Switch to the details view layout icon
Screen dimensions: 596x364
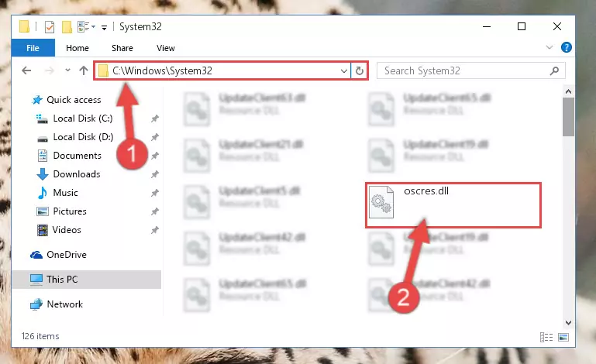click(x=546, y=337)
